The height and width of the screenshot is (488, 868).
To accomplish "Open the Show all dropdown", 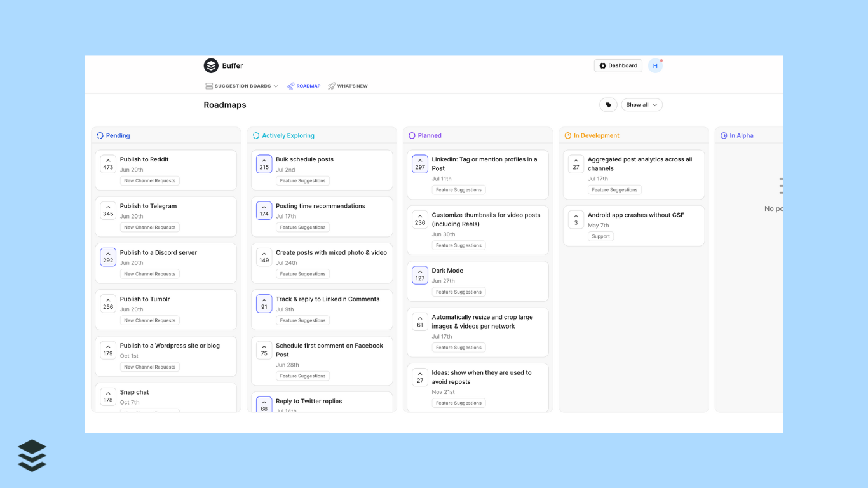I will pos(642,105).
